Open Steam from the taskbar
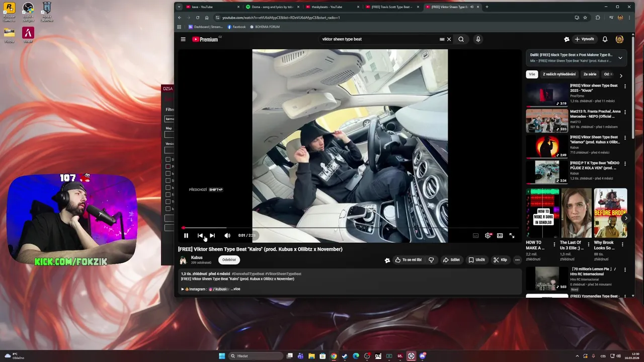Viewport: 644px width, 362px height. [x=345, y=356]
